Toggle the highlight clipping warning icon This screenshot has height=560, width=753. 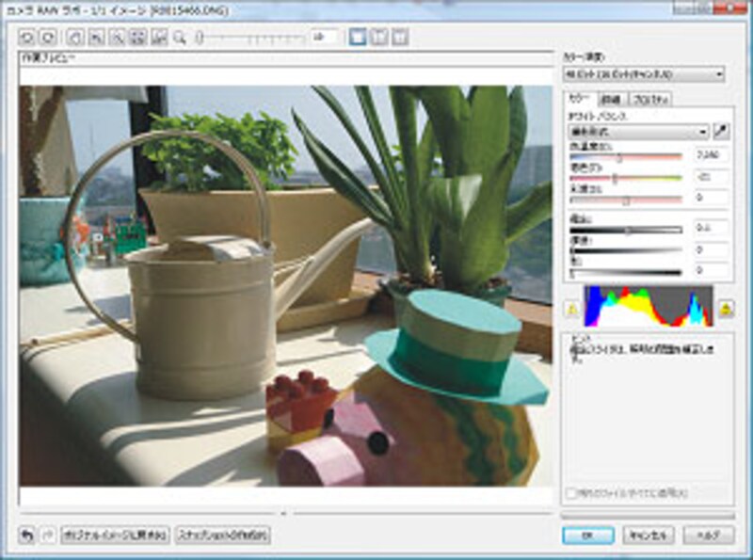pyautogui.click(x=726, y=309)
